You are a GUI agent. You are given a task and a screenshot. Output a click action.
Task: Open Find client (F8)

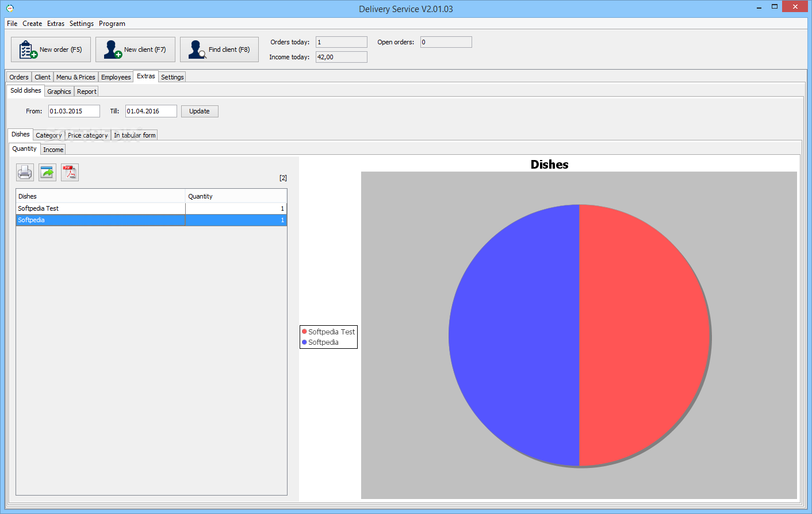coord(219,50)
